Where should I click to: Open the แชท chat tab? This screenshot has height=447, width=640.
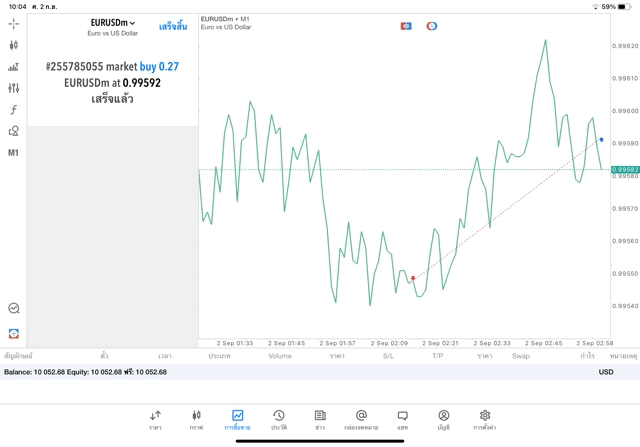tap(402, 420)
